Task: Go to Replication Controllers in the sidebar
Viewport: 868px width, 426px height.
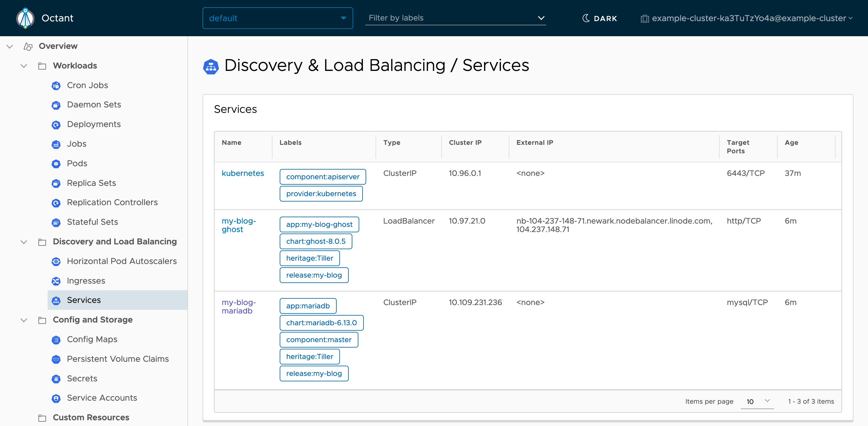Action: point(112,202)
